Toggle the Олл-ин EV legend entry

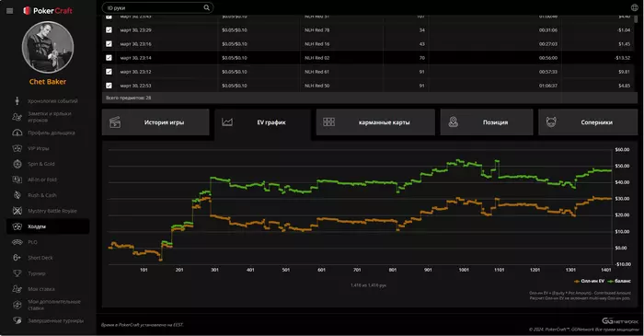(589, 281)
